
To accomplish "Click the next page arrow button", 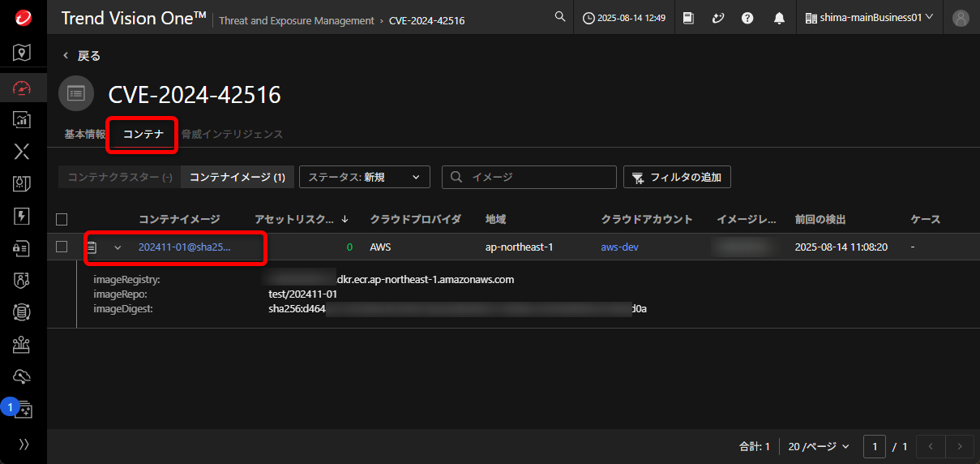I will point(960,446).
